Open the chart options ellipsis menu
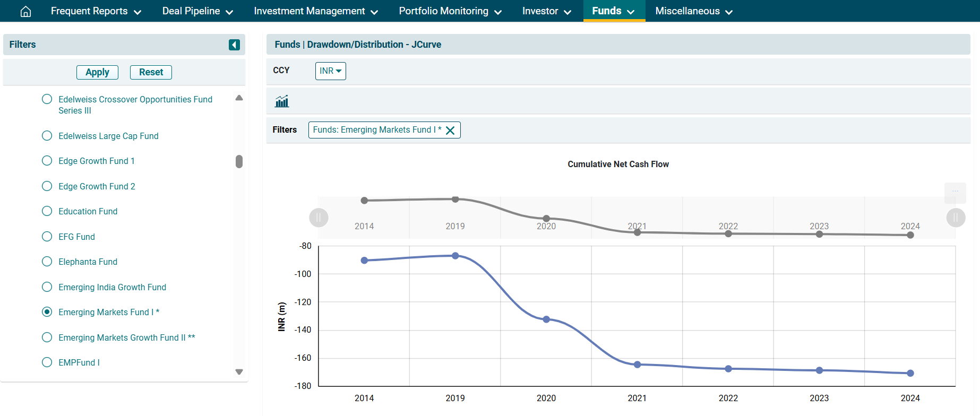 955,192
